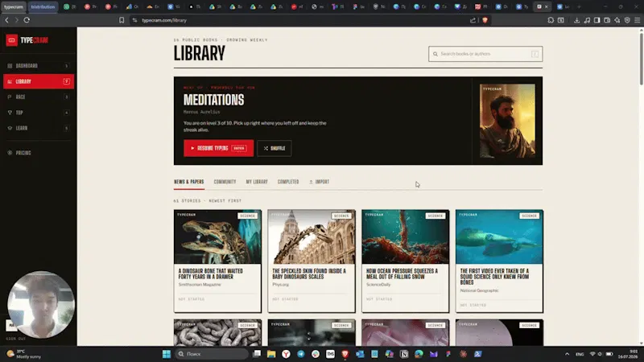Open 'How Ocean Pressure Squeezes' story title
The width and height of the screenshot is (644, 362).
pyautogui.click(x=402, y=274)
